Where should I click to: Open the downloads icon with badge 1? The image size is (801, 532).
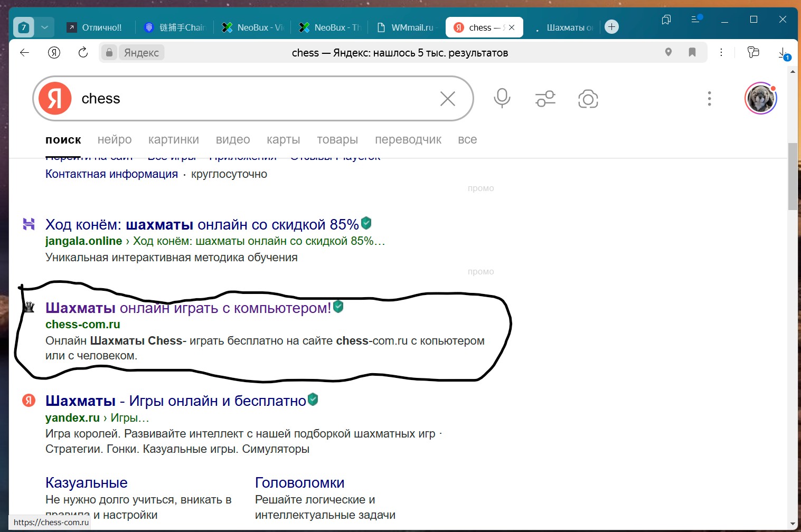tap(784, 53)
